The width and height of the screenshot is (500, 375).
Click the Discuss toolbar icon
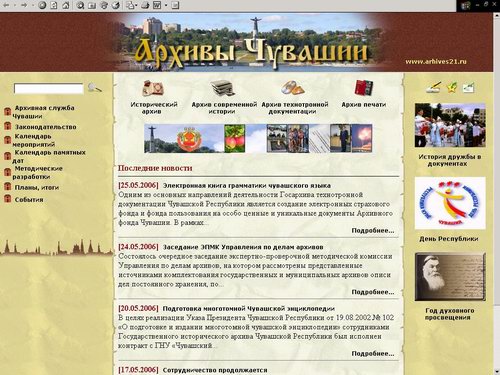point(175,5)
